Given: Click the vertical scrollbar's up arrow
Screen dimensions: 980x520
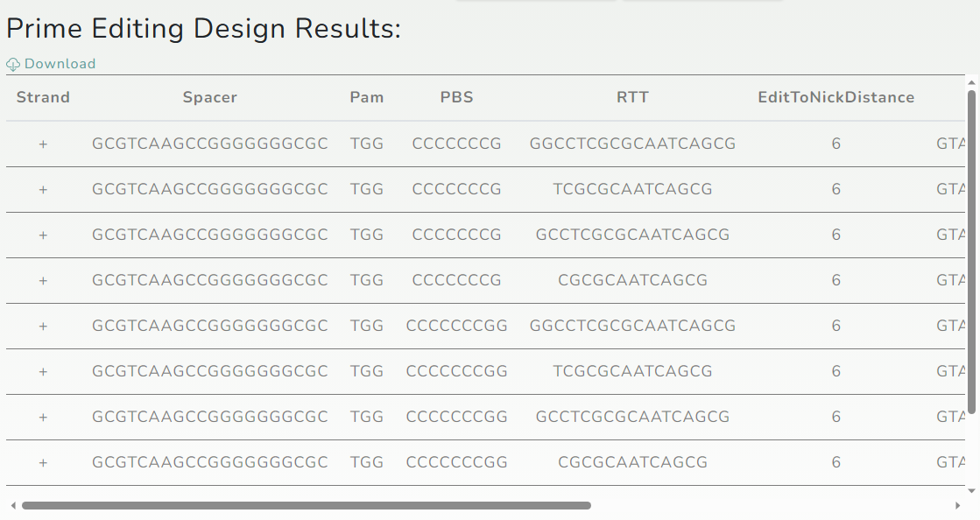Looking at the screenshot, I should pos(971,82).
